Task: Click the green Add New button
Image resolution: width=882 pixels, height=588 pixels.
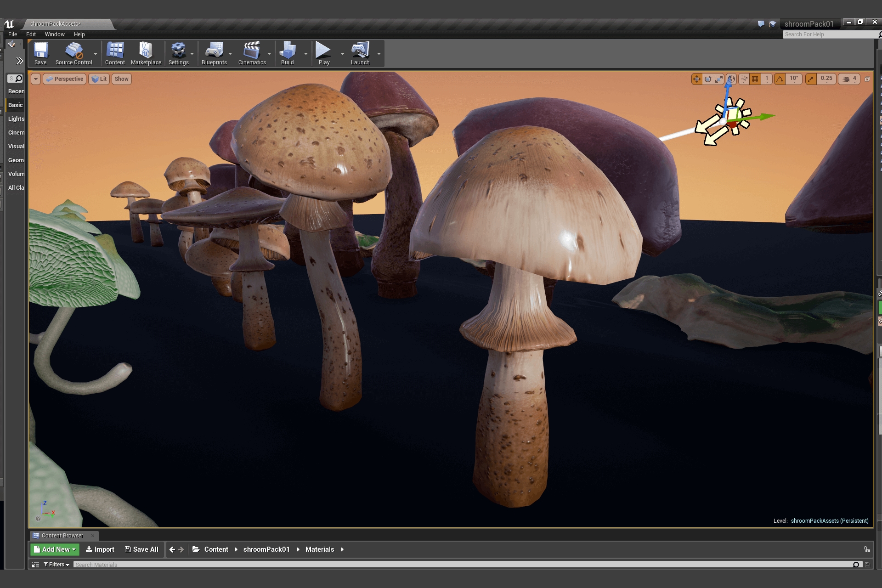Action: [55, 549]
